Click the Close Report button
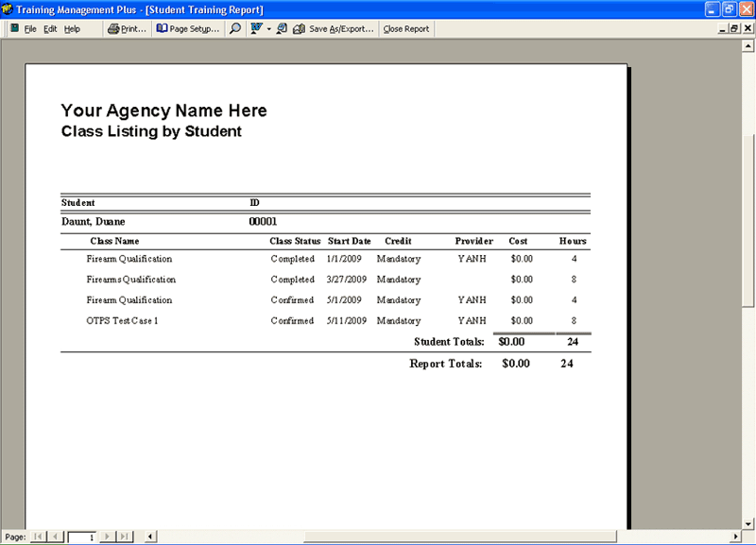This screenshot has height=545, width=756. pos(405,28)
